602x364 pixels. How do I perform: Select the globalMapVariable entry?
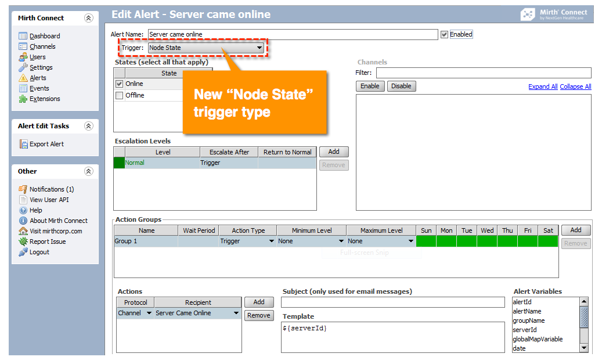pyautogui.click(x=538, y=339)
